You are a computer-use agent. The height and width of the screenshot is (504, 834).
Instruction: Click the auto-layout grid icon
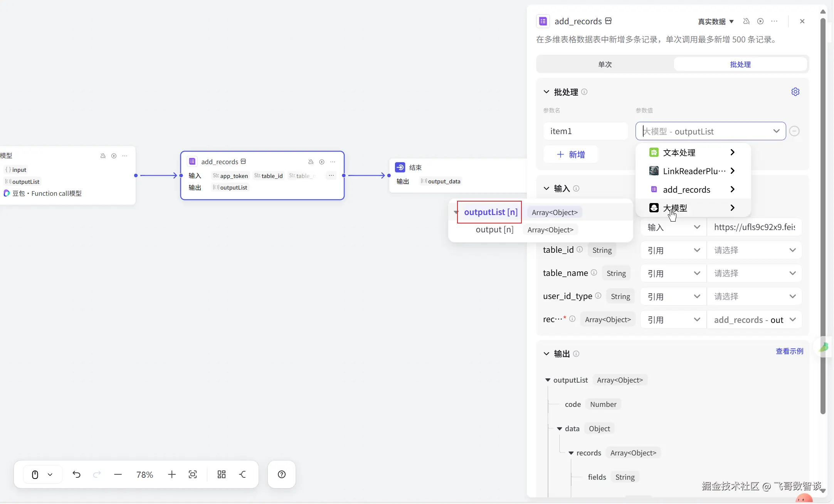coord(221,474)
